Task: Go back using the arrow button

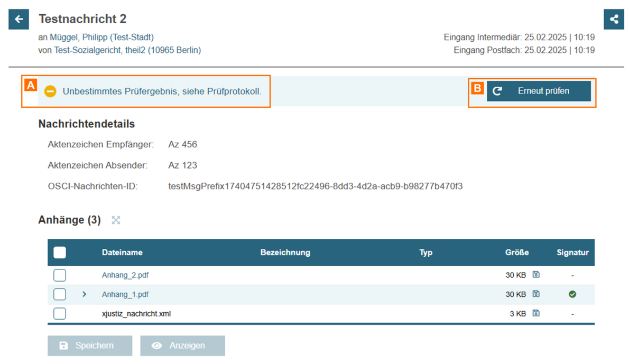Action: click(18, 19)
